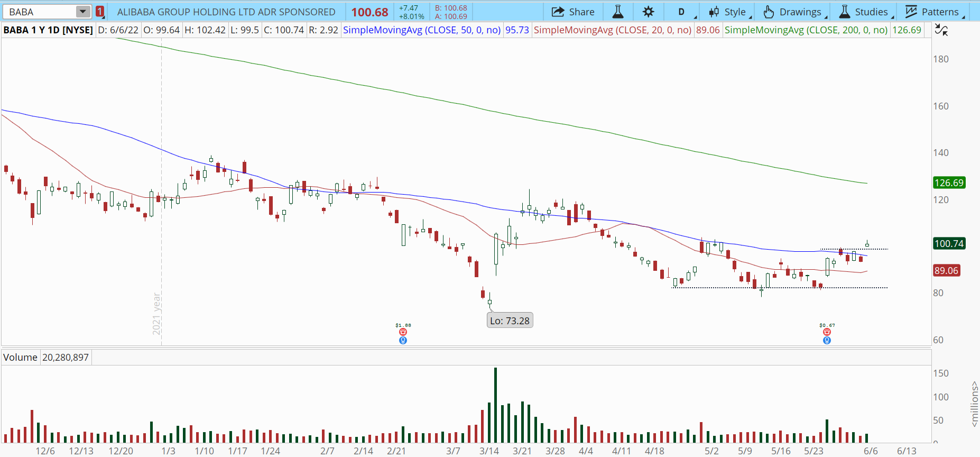Click the BABA symbol input field
This screenshot has height=457, width=980.
coord(40,12)
